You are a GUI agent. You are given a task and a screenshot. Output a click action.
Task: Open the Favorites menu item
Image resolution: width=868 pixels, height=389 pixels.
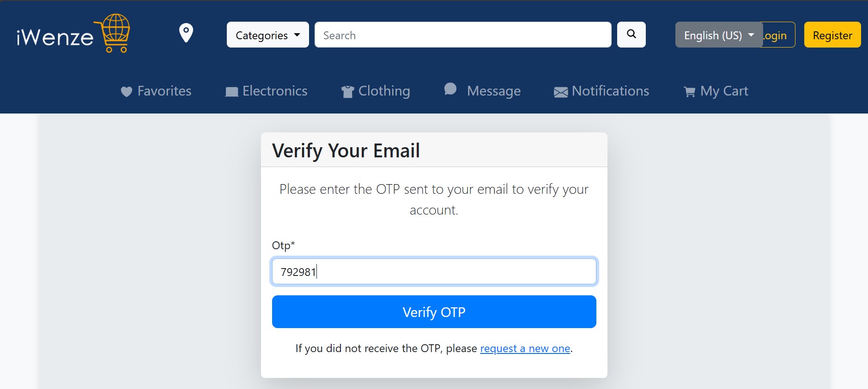tap(156, 91)
